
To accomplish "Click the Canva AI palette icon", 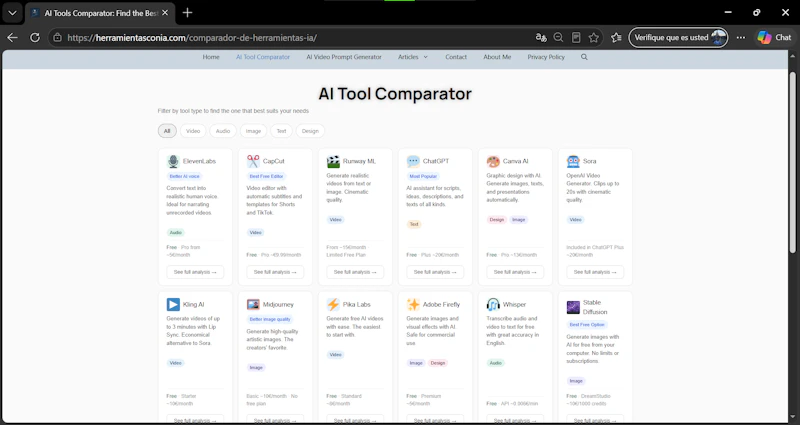I will [x=493, y=161].
